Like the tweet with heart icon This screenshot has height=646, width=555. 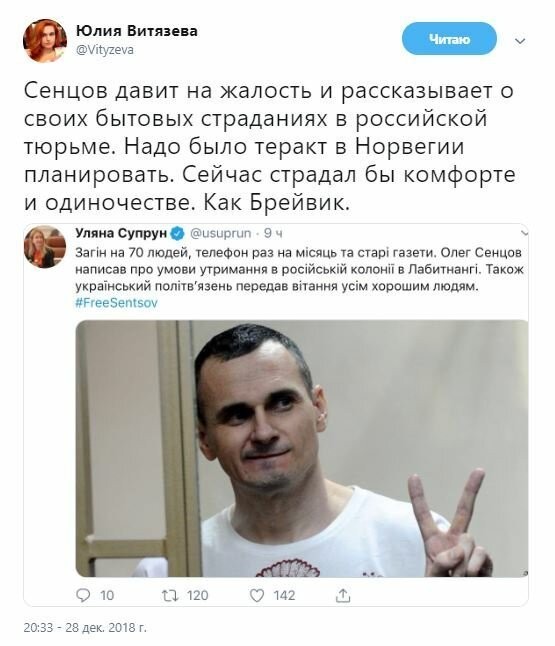coord(257,595)
